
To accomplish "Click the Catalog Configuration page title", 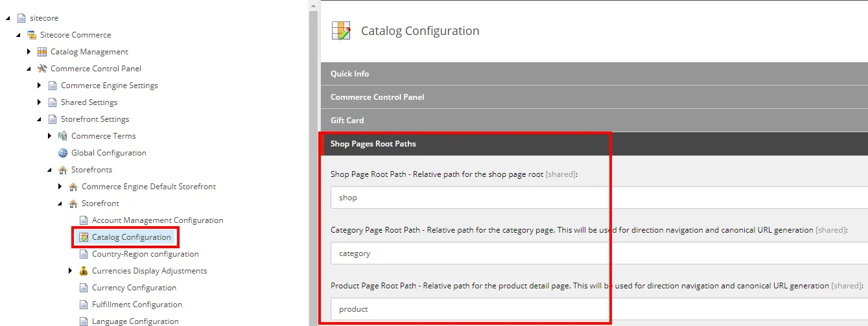I will click(420, 31).
